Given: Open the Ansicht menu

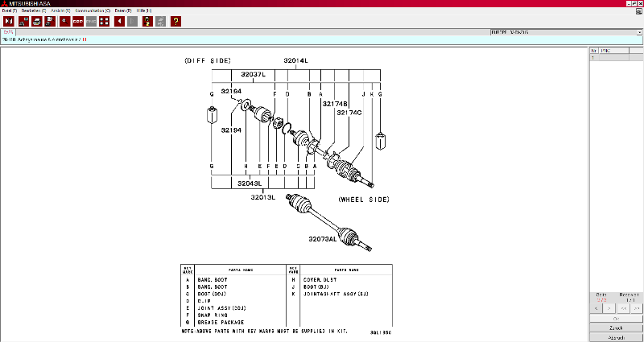Looking at the screenshot, I should click(60, 10).
